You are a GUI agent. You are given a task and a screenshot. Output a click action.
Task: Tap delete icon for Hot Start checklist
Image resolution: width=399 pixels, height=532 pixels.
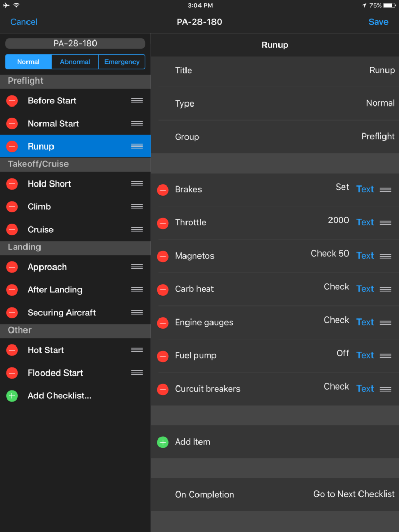(x=12, y=350)
